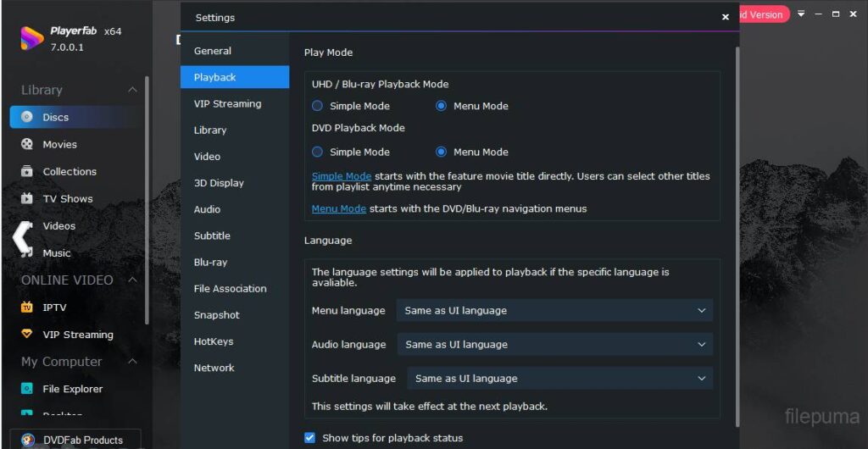The height and width of the screenshot is (449, 868).
Task: Open Discs library via disc icon
Action: tap(26, 117)
